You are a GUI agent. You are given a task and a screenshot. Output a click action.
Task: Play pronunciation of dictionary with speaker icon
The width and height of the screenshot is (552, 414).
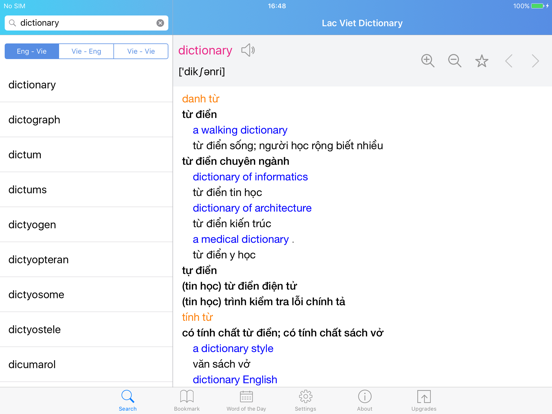click(x=248, y=50)
